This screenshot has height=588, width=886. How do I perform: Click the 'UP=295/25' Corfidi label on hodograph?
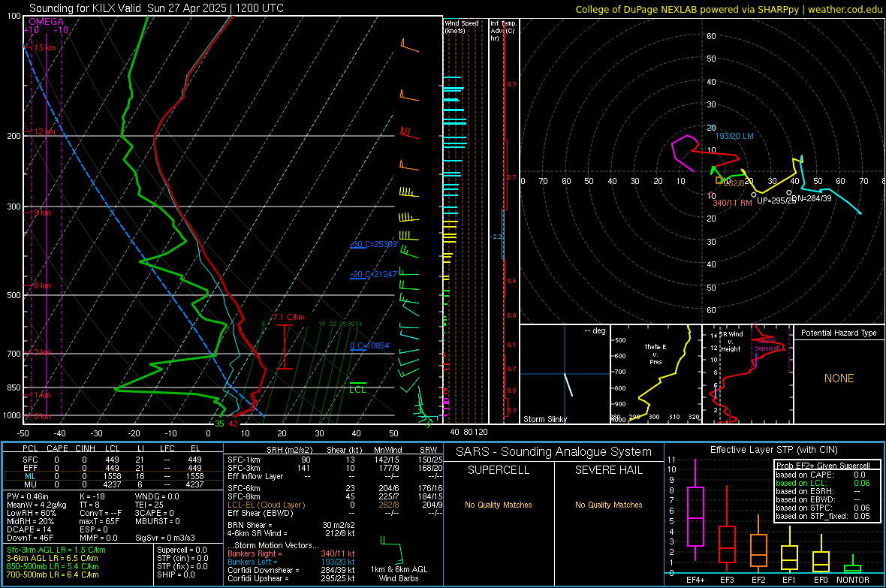pyautogui.click(x=776, y=201)
